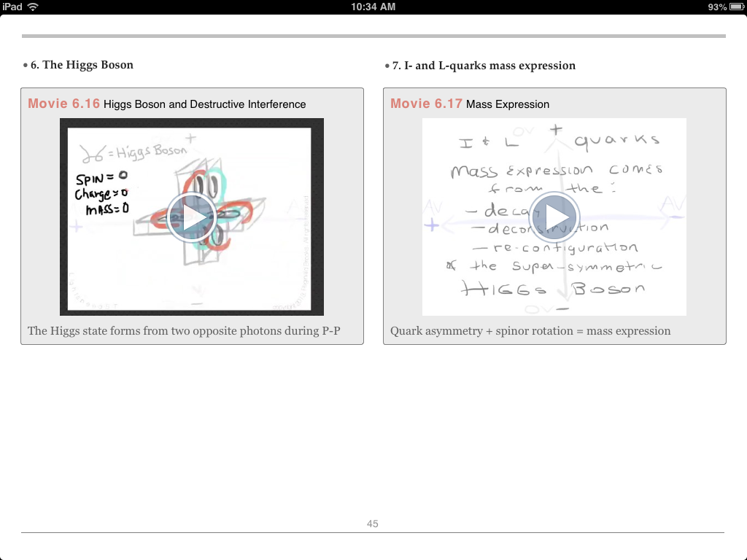Tap the battery icon at top right
This screenshot has height=560, width=747.
[x=737, y=7]
